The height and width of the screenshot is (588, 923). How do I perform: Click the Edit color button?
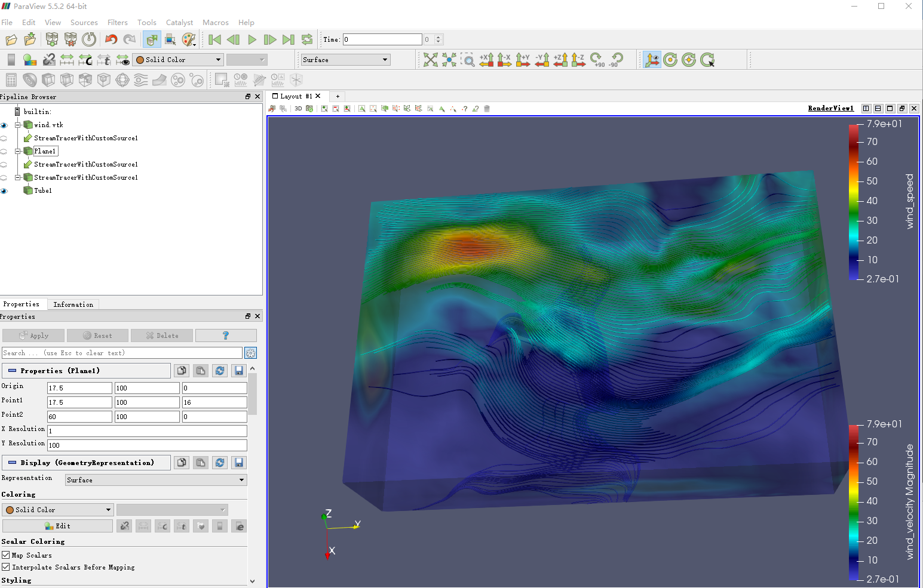click(57, 526)
